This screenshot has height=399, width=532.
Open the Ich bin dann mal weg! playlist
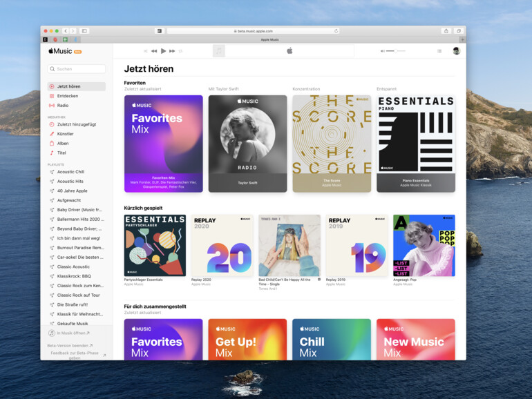tap(77, 238)
